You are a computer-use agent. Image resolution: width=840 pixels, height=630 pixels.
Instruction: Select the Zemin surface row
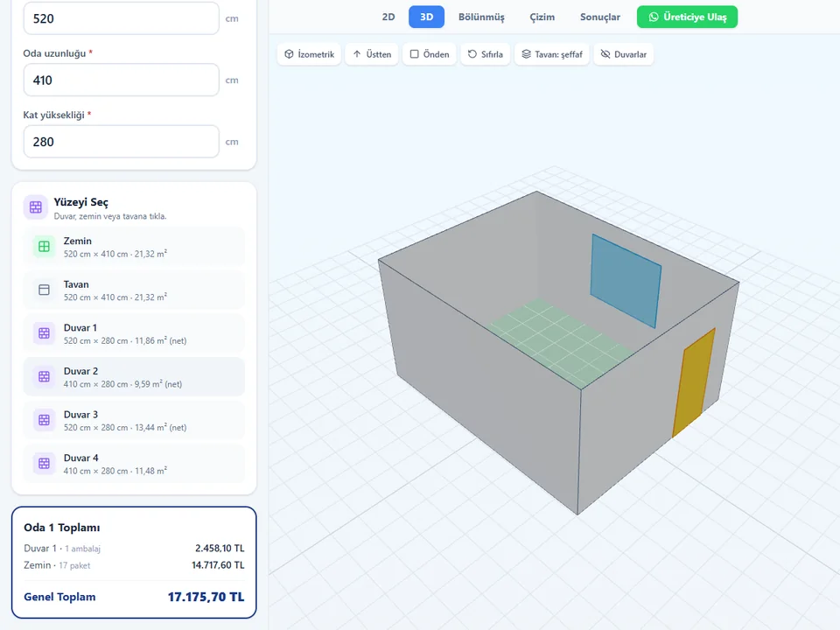(134, 247)
